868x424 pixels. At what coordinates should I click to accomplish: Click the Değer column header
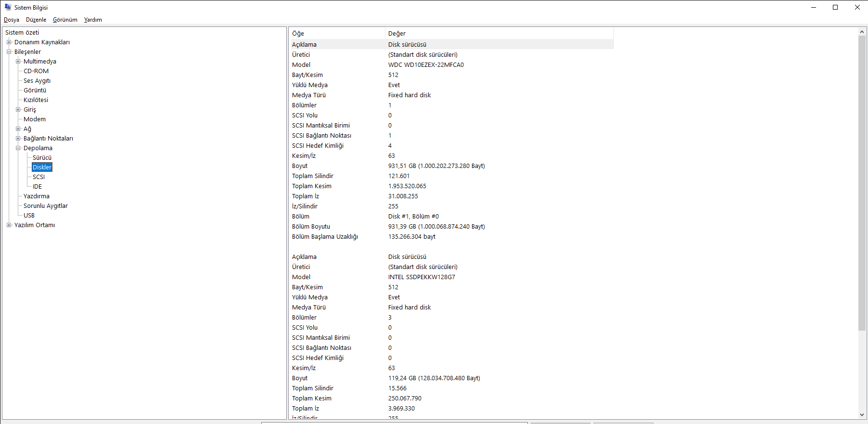click(x=499, y=33)
